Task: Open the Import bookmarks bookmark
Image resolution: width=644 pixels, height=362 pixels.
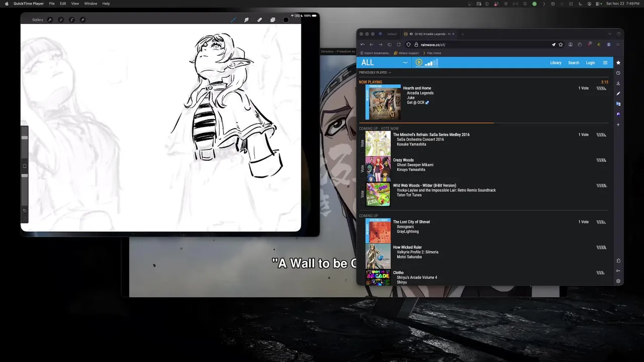Action: coord(374,53)
